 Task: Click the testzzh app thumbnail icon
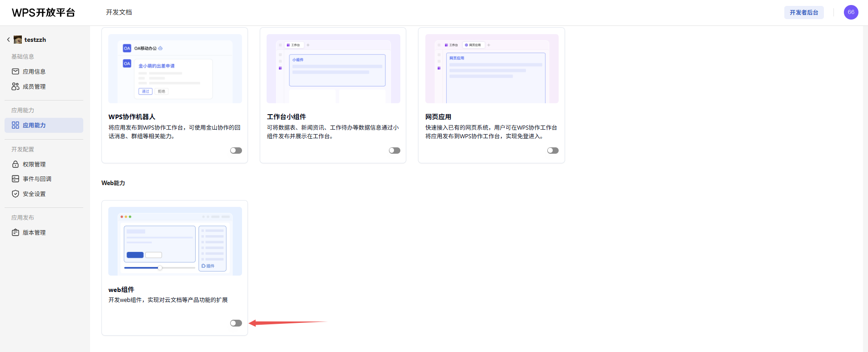pos(18,40)
